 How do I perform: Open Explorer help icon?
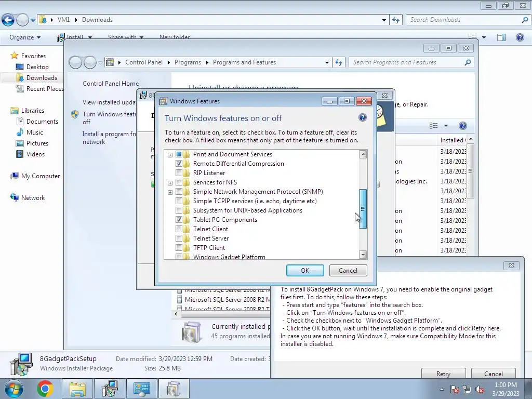click(520, 37)
